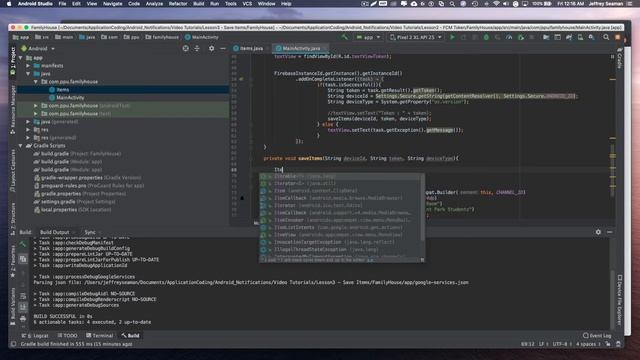The height and width of the screenshot is (360, 640).
Task: Open Device File Explorer side panel
Action: (620, 299)
